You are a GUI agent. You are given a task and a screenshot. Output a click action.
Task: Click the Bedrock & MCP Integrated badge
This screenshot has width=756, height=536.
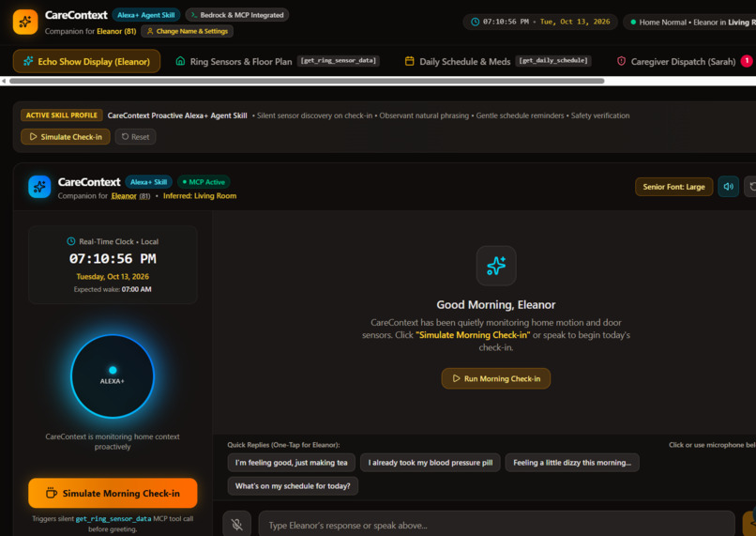coord(236,15)
